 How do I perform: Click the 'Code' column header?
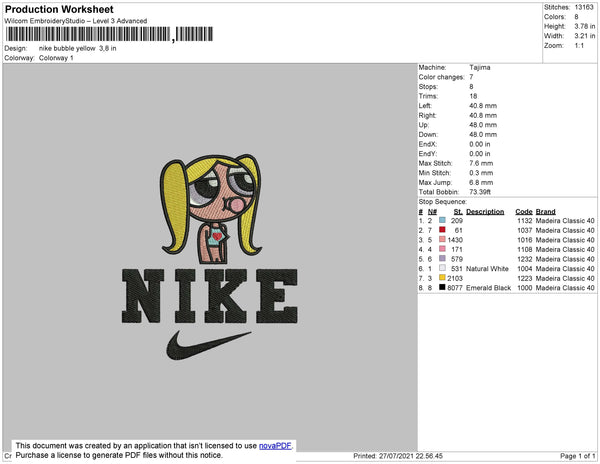click(524, 212)
